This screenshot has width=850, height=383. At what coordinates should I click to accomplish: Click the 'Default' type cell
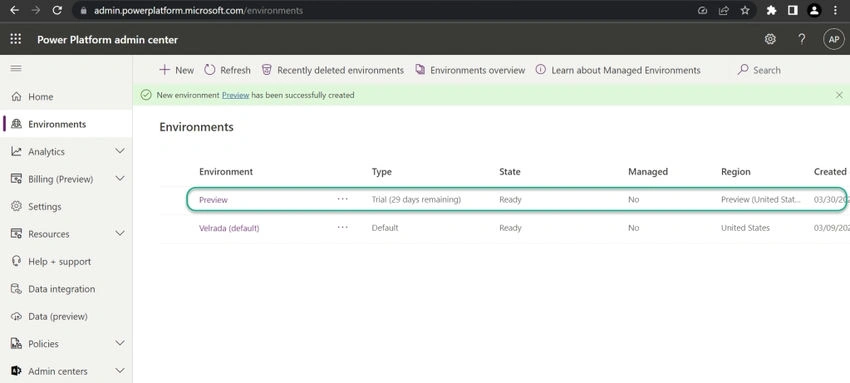[x=385, y=228]
